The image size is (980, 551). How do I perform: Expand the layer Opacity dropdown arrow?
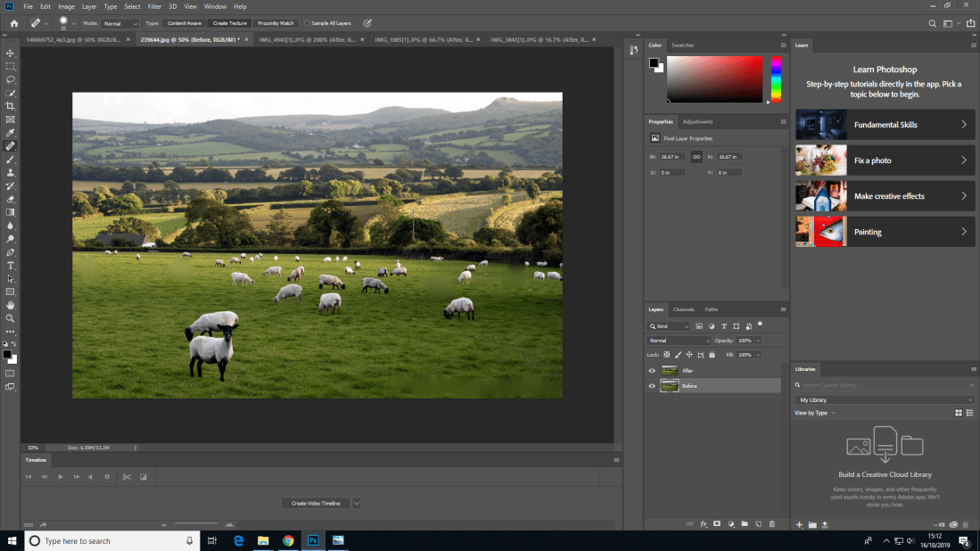pos(758,341)
